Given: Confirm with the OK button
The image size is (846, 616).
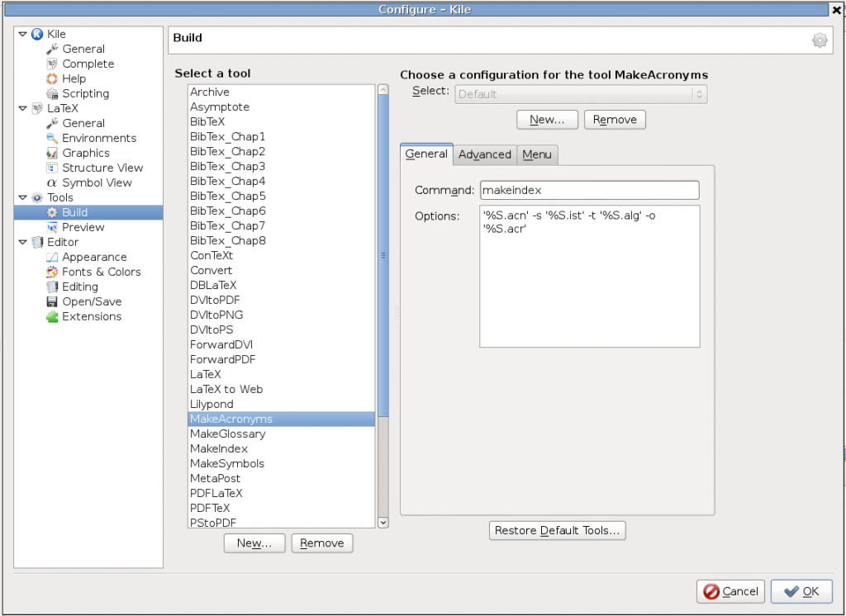Looking at the screenshot, I should [x=801, y=592].
